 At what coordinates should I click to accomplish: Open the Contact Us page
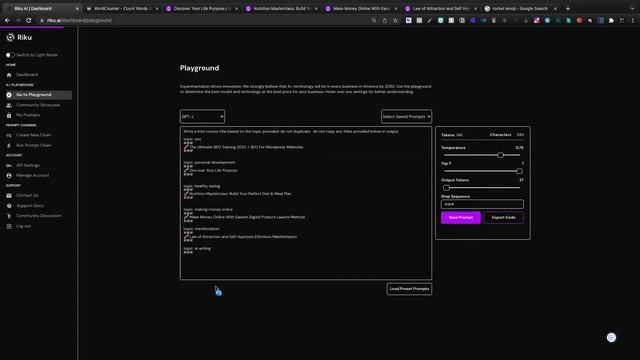point(27,196)
